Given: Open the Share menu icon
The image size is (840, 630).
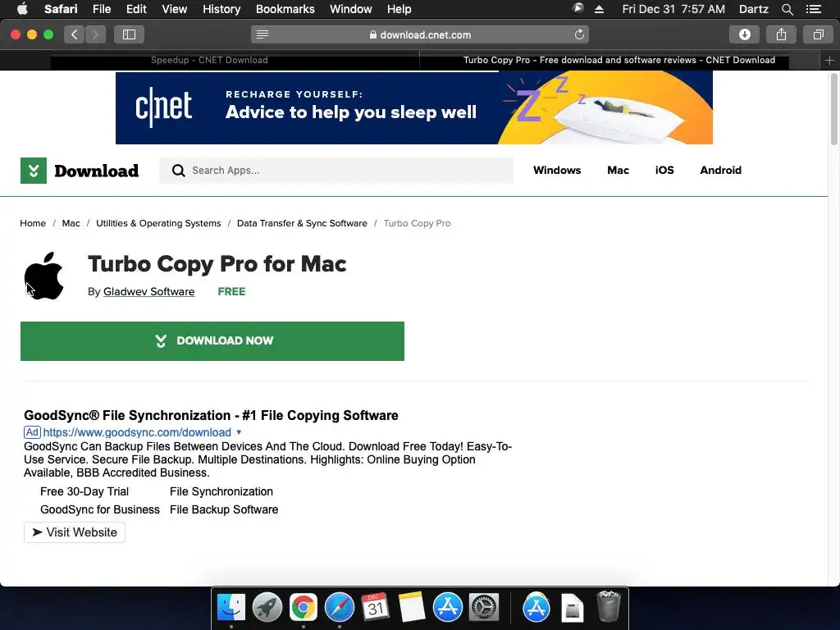Looking at the screenshot, I should (x=781, y=34).
